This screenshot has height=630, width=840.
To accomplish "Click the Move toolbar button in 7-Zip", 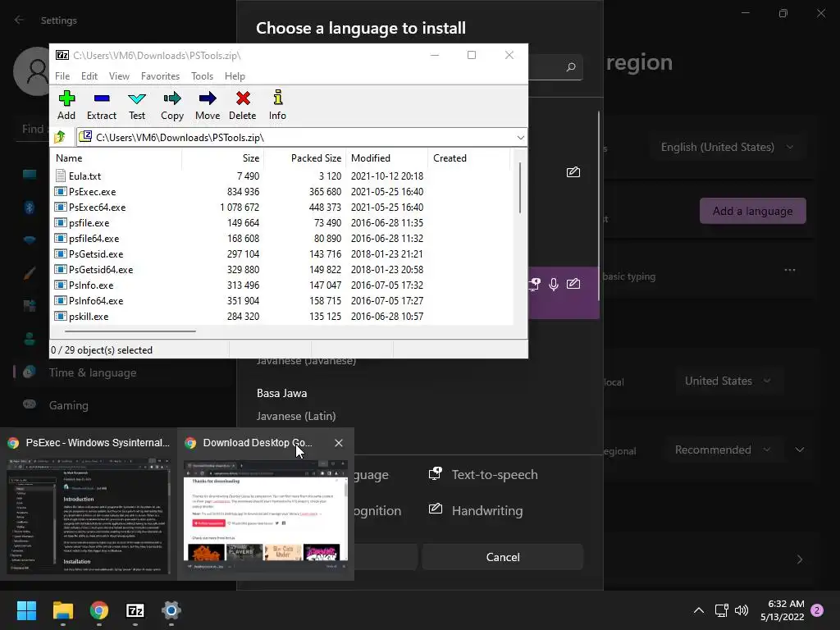I will coord(208,106).
